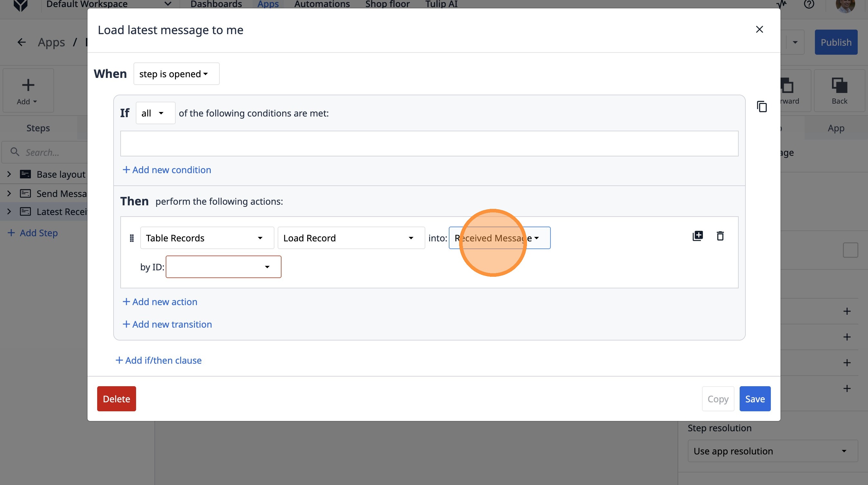The image size is (868, 485).
Task: Open the 'step is opened' trigger dropdown
Action: (176, 74)
